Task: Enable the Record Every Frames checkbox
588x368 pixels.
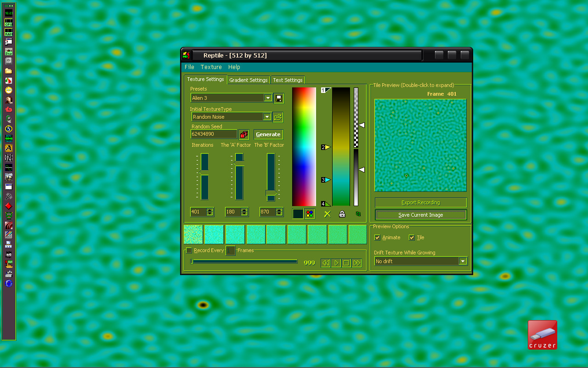Action: pyautogui.click(x=189, y=251)
